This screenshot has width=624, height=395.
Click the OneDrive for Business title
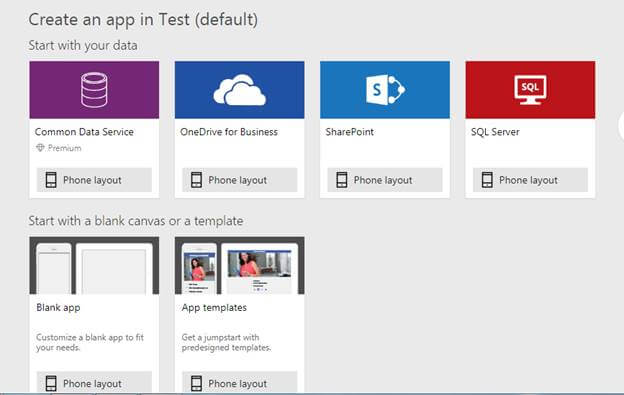[229, 132]
